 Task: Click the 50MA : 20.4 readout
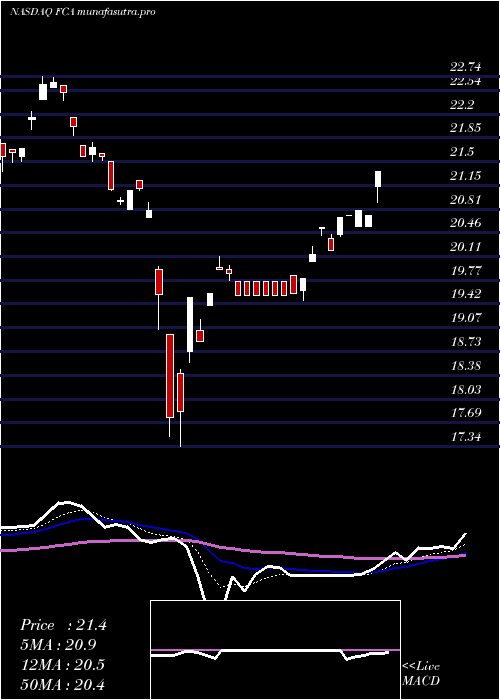click(x=62, y=684)
